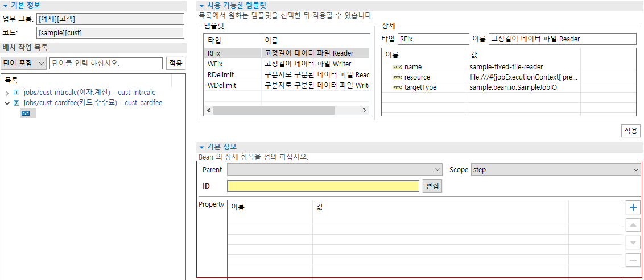Open the Parent combo box
This screenshot has height=280, width=644.
335,170
